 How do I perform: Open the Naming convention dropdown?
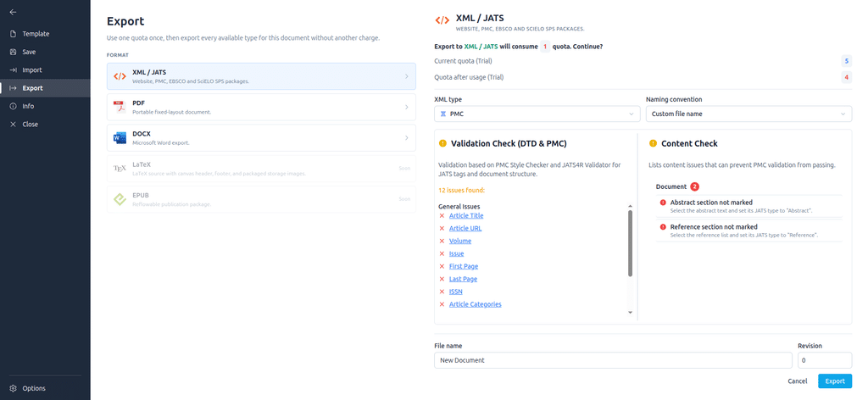coord(748,114)
